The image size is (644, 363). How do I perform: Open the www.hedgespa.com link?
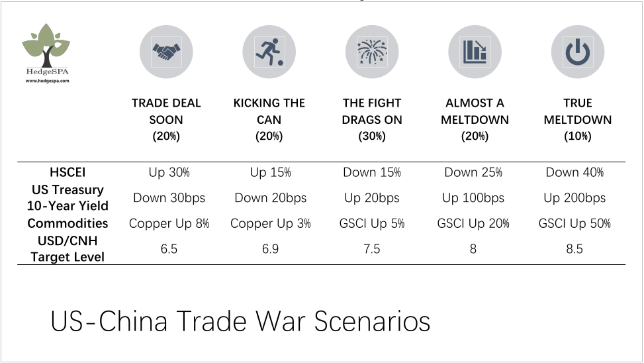click(47, 81)
